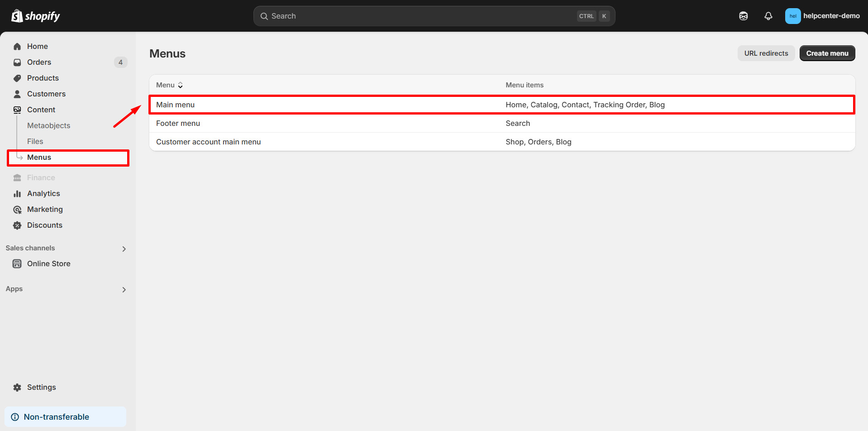Image resolution: width=868 pixels, height=431 pixels.
Task: Open URL redirects
Action: 766,53
